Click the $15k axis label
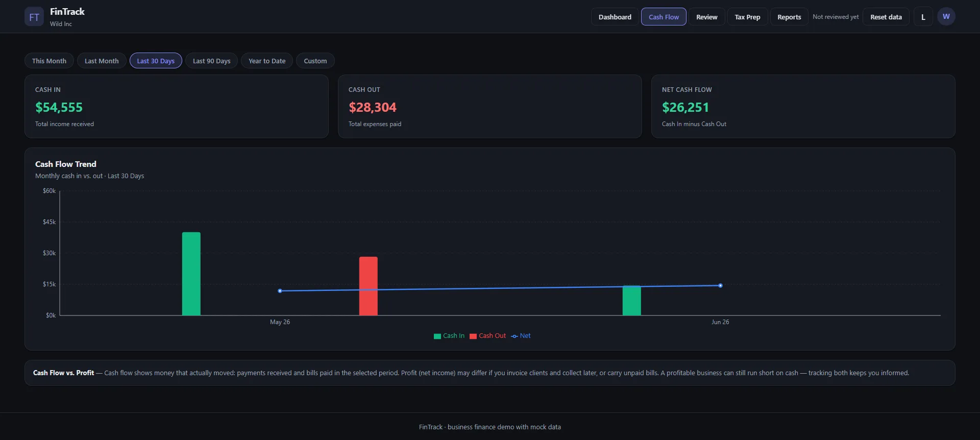 (x=49, y=284)
